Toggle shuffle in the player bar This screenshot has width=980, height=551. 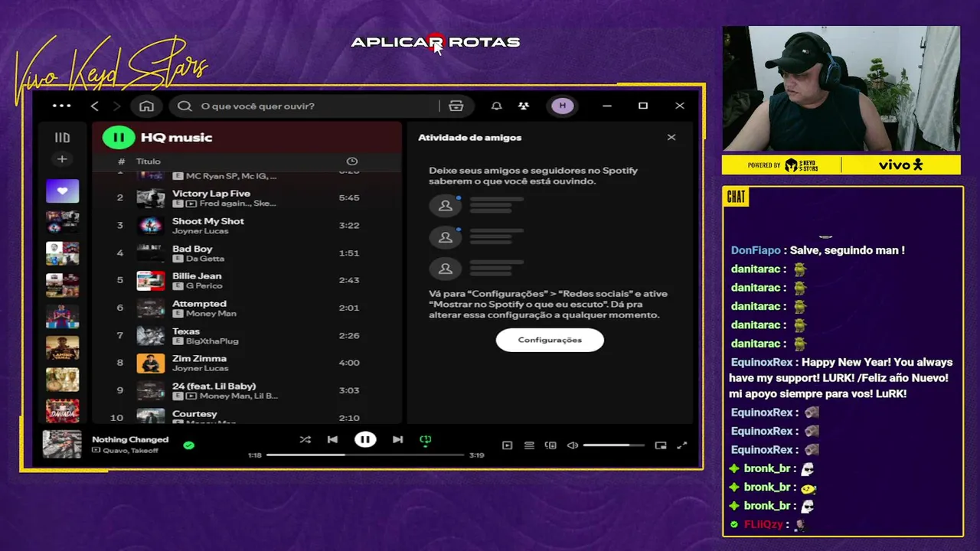coord(305,439)
